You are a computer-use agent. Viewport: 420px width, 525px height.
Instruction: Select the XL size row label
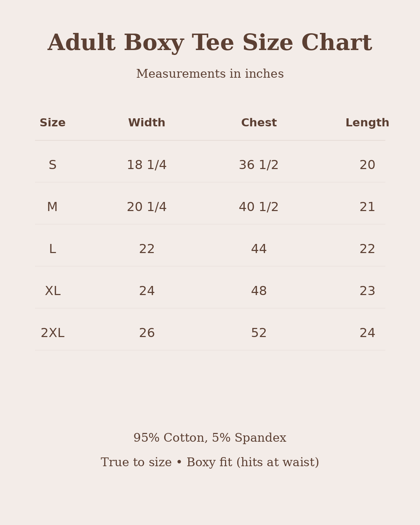(x=52, y=291)
